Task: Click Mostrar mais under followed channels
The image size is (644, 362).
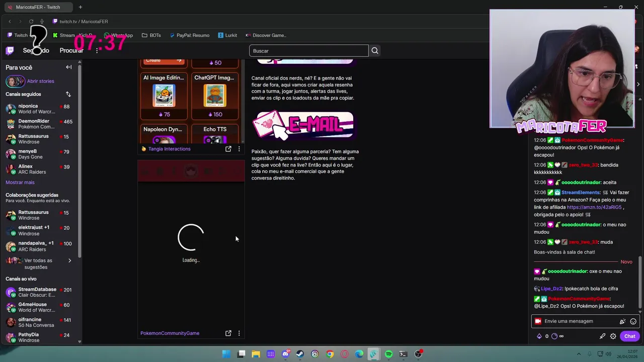Action: 20,183
